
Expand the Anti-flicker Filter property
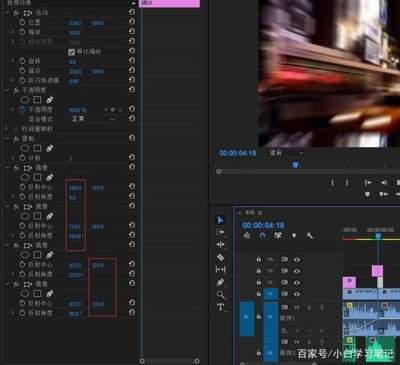pos(13,80)
